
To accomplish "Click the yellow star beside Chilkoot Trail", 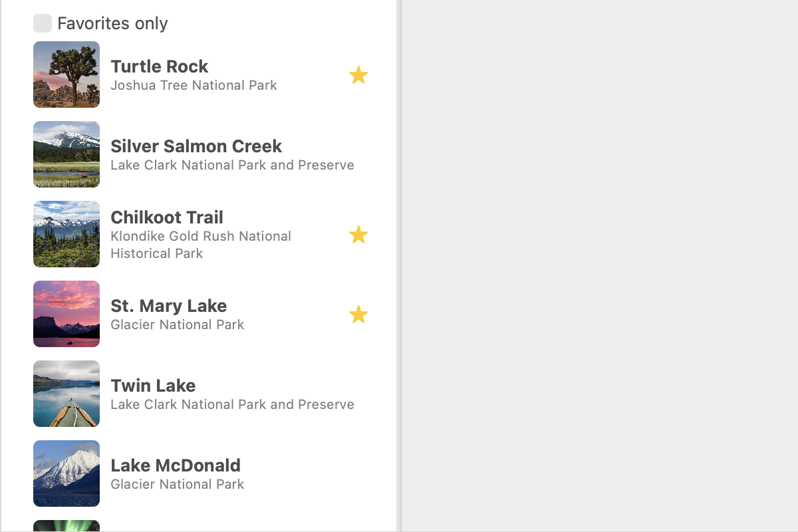I will [x=358, y=235].
